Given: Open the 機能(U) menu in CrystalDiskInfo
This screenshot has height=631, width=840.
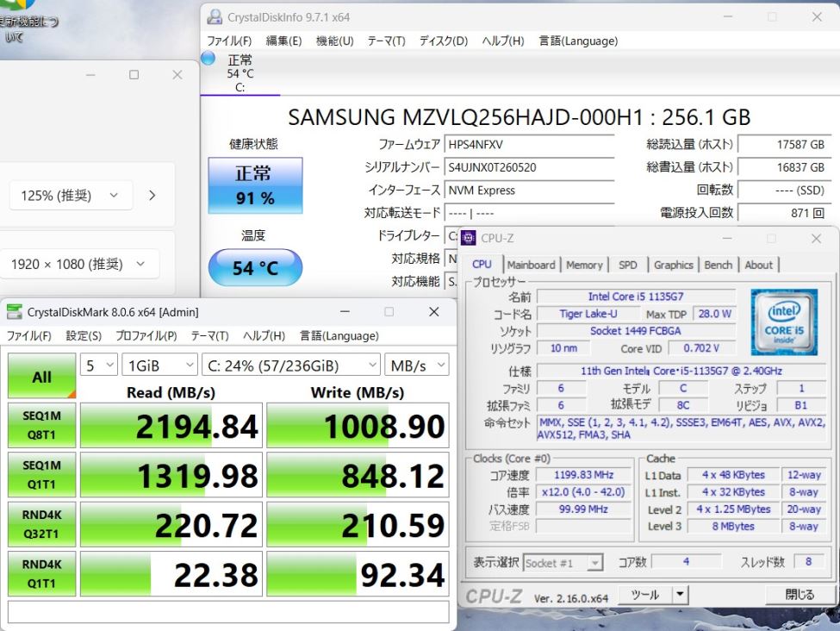Looking at the screenshot, I should tap(334, 41).
